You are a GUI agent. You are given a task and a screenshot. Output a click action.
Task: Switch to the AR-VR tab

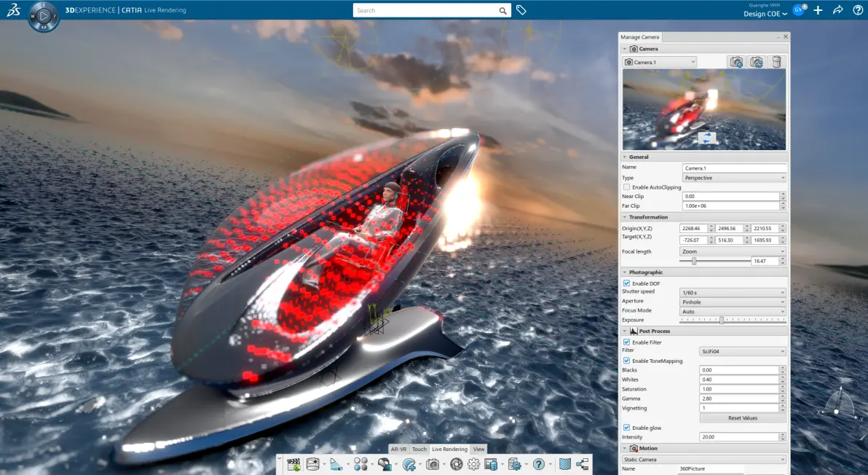(398, 449)
